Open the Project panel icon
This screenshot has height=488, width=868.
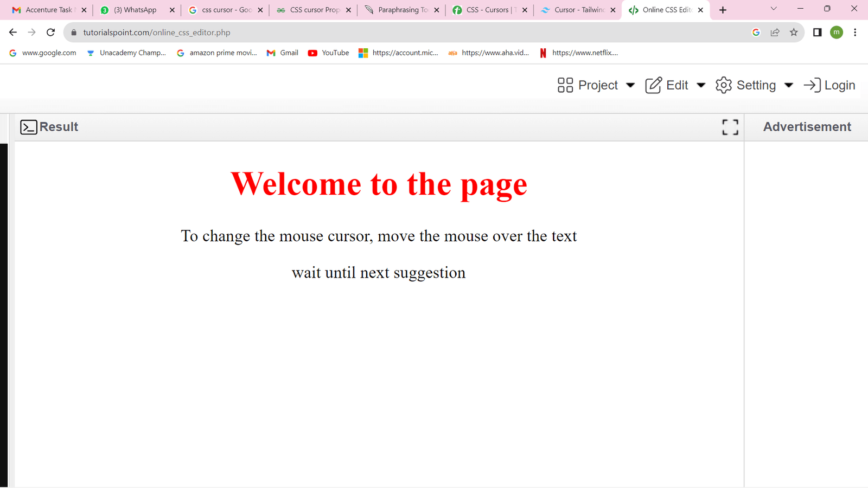click(564, 85)
